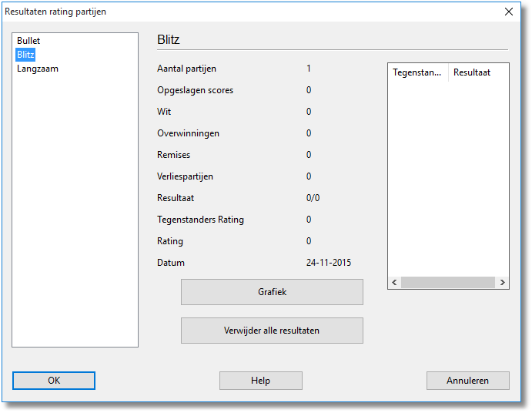Select the highlighted Blitz category
Screen dimensions: 532x413
pos(25,55)
